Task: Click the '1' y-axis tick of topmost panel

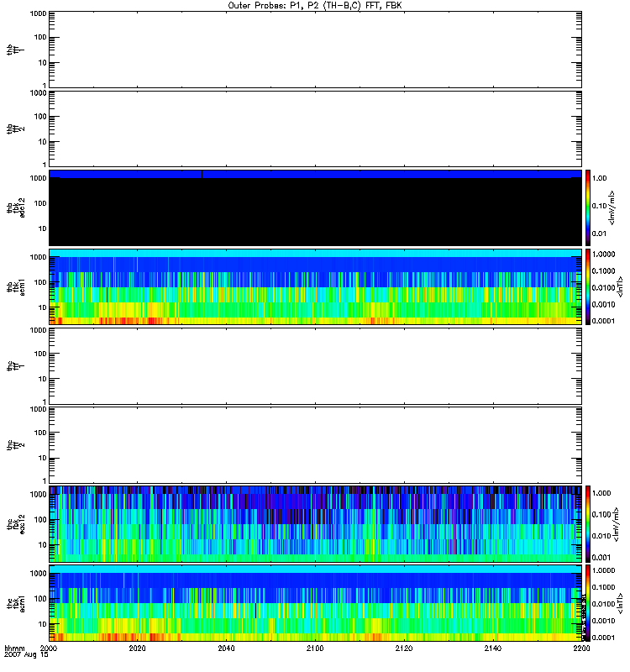Action: 45,86
